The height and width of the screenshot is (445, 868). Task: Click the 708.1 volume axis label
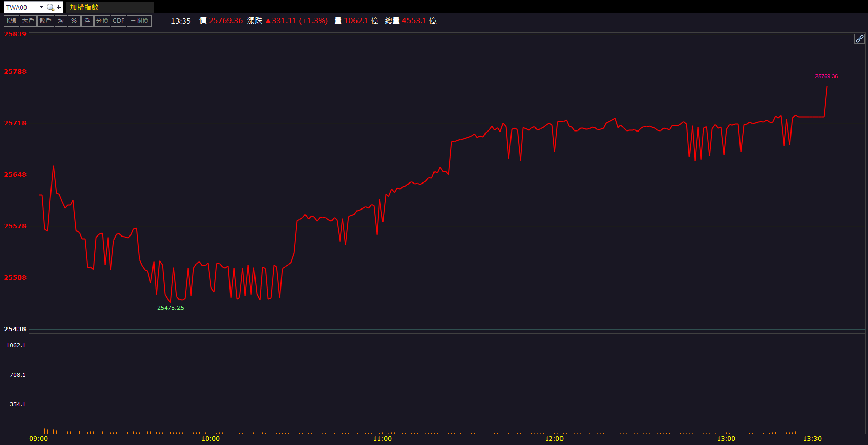tap(18, 375)
